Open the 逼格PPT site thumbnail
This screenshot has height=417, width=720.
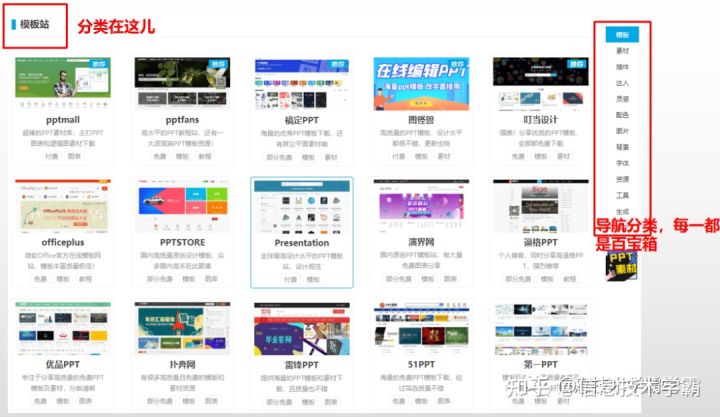click(x=540, y=206)
